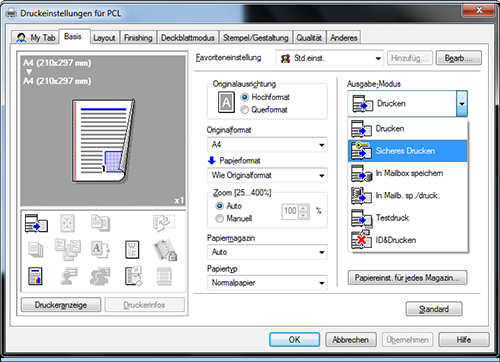
Task: Click the greyed group of users icon
Action: tap(100, 276)
